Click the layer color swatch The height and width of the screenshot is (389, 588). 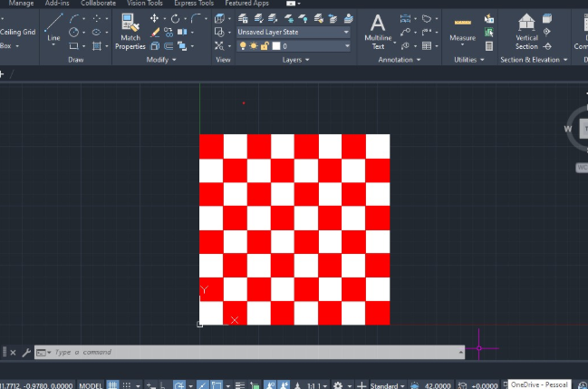tap(276, 45)
